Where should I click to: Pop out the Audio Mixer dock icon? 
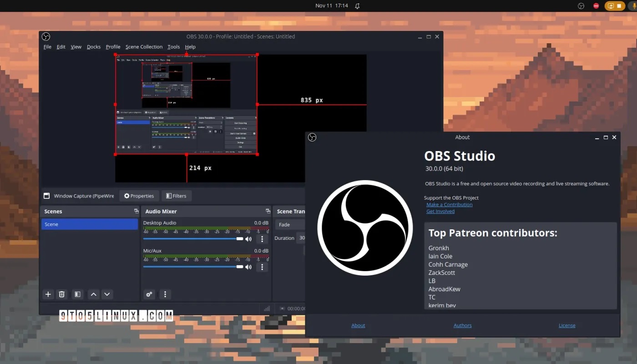(268, 211)
